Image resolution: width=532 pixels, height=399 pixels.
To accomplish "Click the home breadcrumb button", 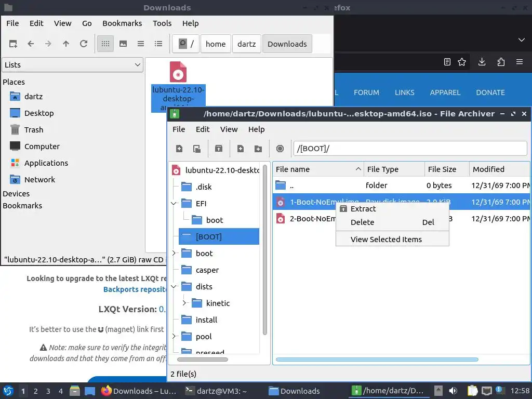I will pos(216,44).
